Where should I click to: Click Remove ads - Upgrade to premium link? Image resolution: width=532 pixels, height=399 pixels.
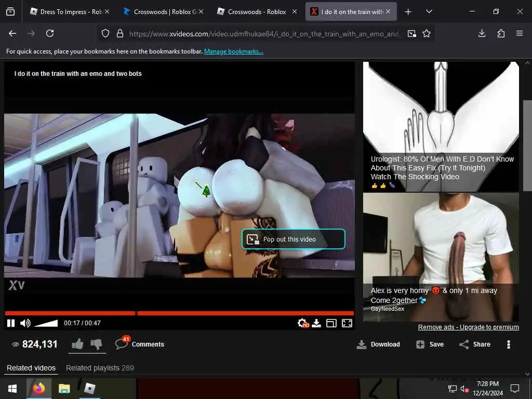(468, 327)
